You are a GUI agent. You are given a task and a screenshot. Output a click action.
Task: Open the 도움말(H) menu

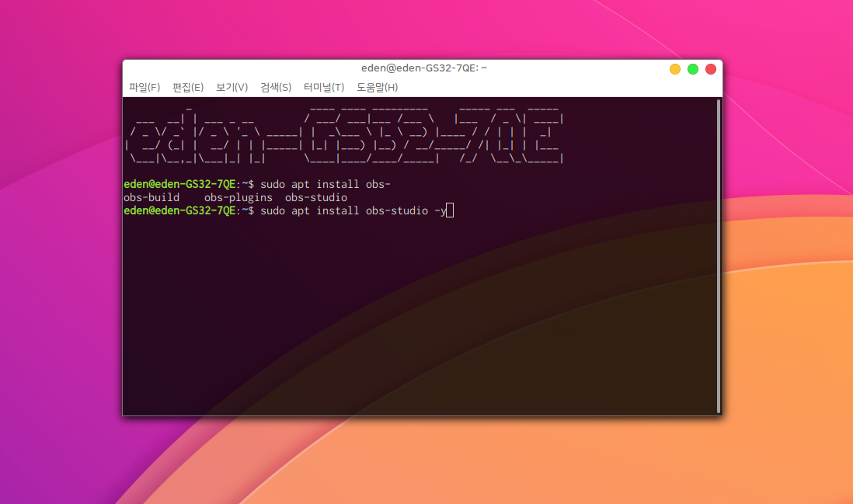tap(377, 87)
